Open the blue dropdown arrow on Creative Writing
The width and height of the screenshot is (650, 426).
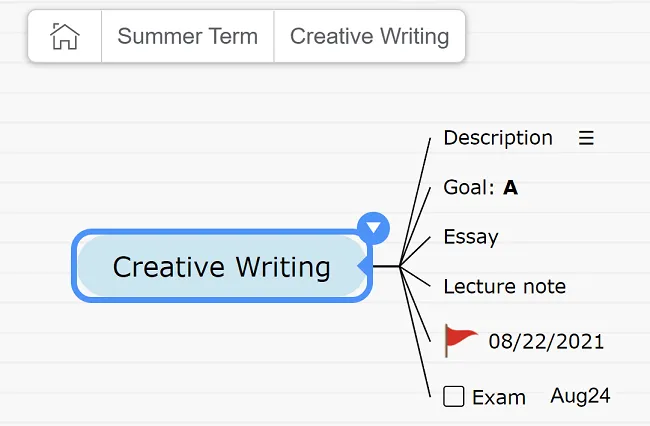click(x=373, y=228)
